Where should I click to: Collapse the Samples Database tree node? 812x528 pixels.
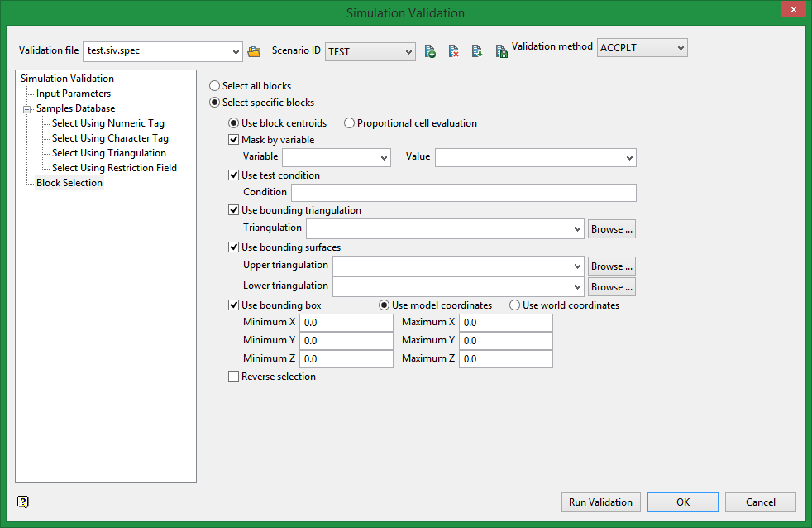(27, 108)
